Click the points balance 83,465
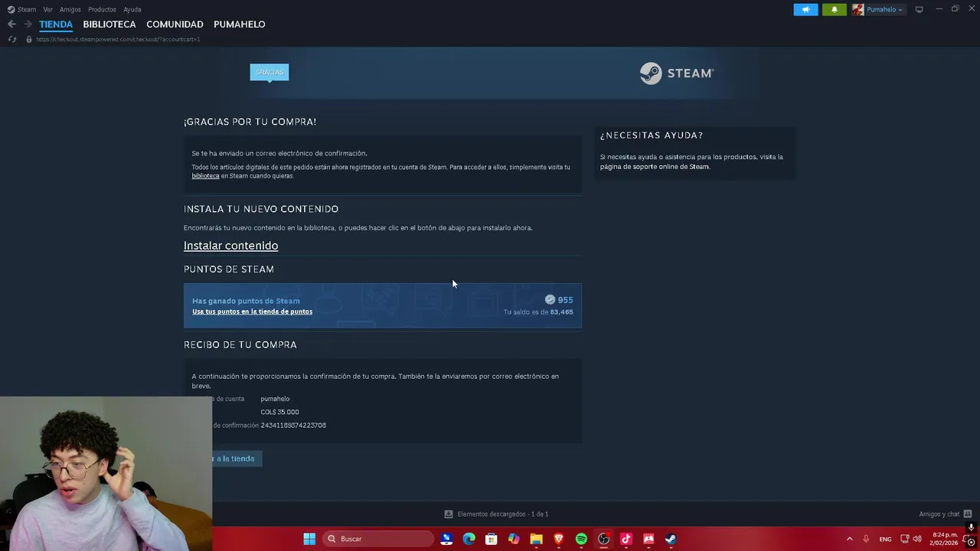Screen dimensions: 980x551 coord(561,312)
